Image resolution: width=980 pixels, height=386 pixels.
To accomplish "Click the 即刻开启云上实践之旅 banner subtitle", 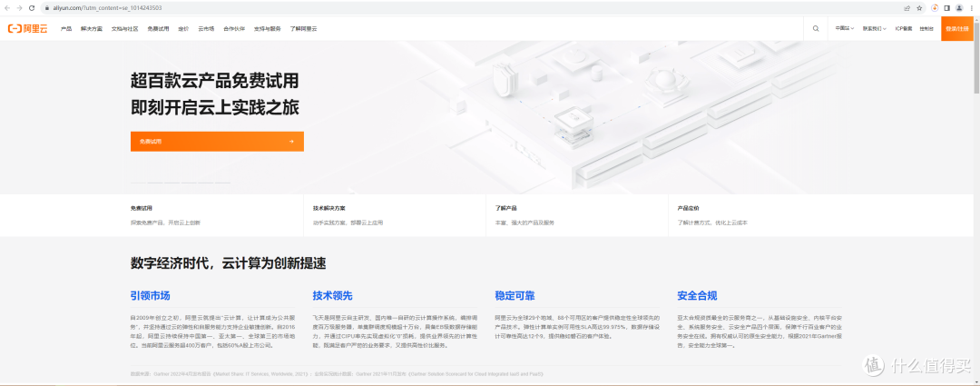I will coord(214,107).
